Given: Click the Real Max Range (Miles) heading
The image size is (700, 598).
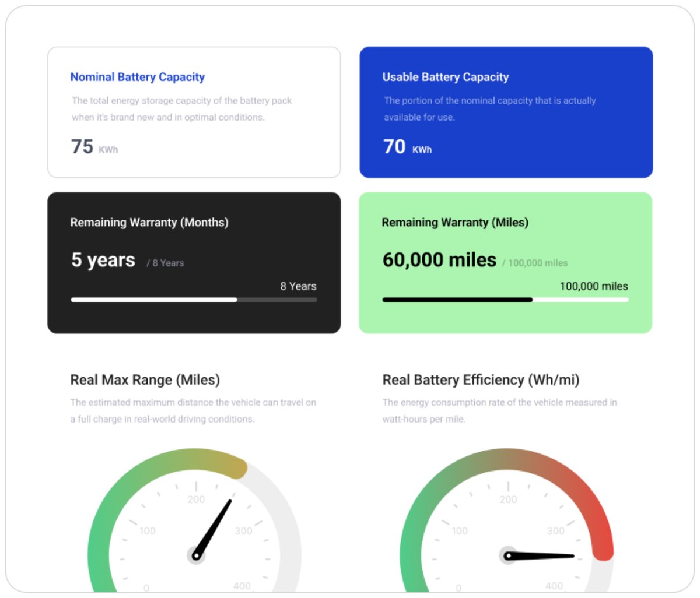Looking at the screenshot, I should [145, 380].
